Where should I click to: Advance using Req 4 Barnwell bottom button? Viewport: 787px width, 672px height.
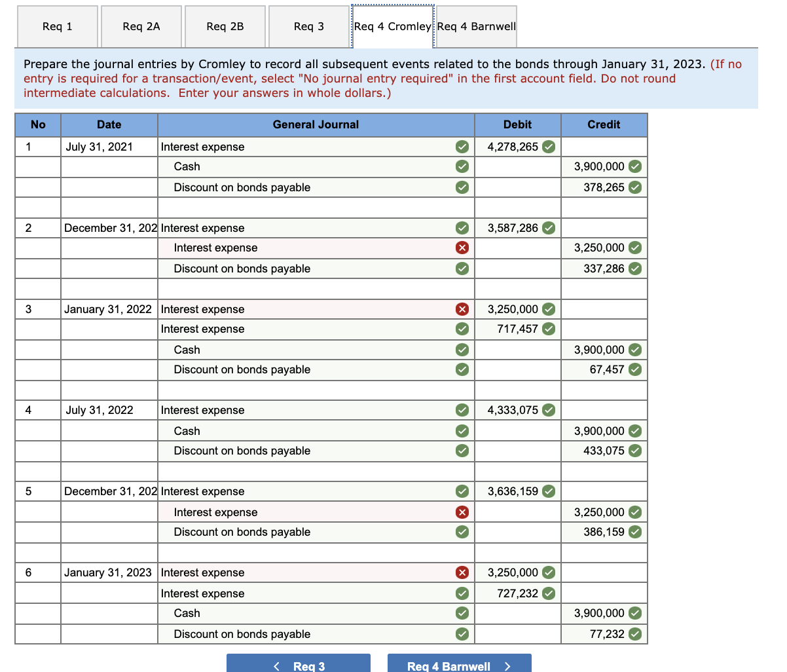click(459, 663)
